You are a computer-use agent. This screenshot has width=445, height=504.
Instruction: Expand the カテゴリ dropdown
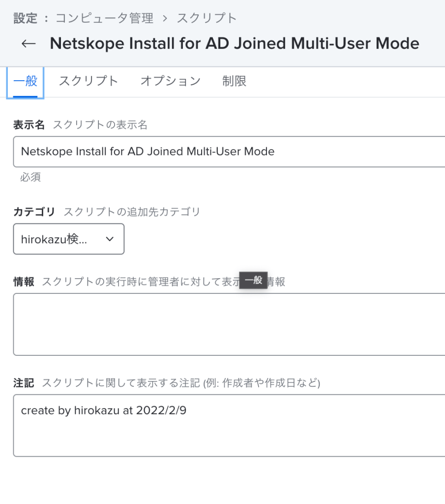[69, 239]
